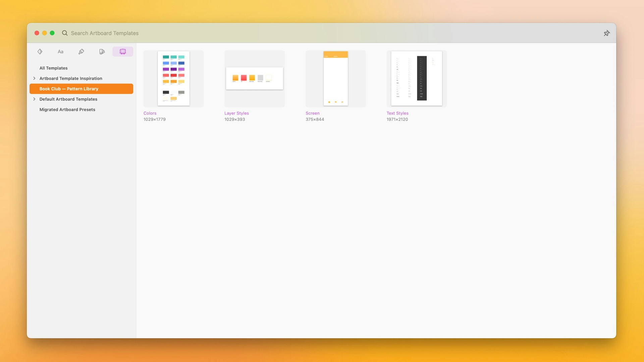The width and height of the screenshot is (644, 362).
Task: Open the Colors artboard template thumbnail
Action: point(173,78)
